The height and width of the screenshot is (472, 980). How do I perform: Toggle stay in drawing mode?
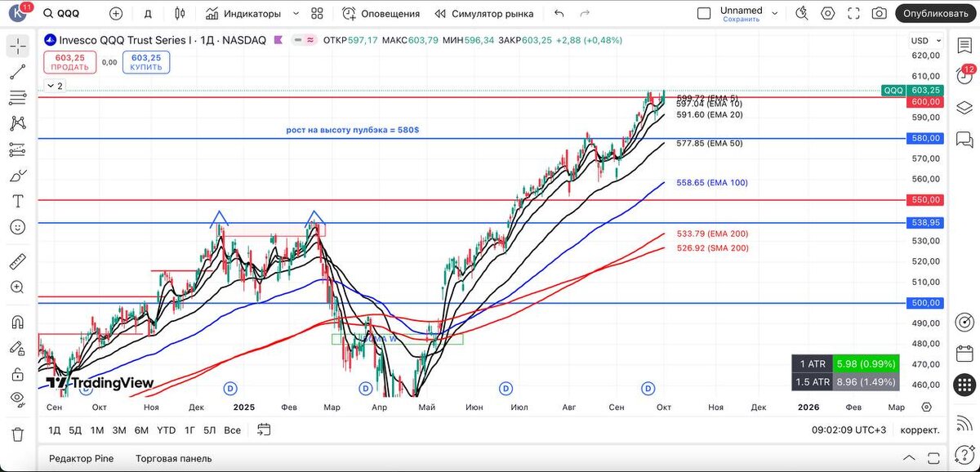[17, 348]
